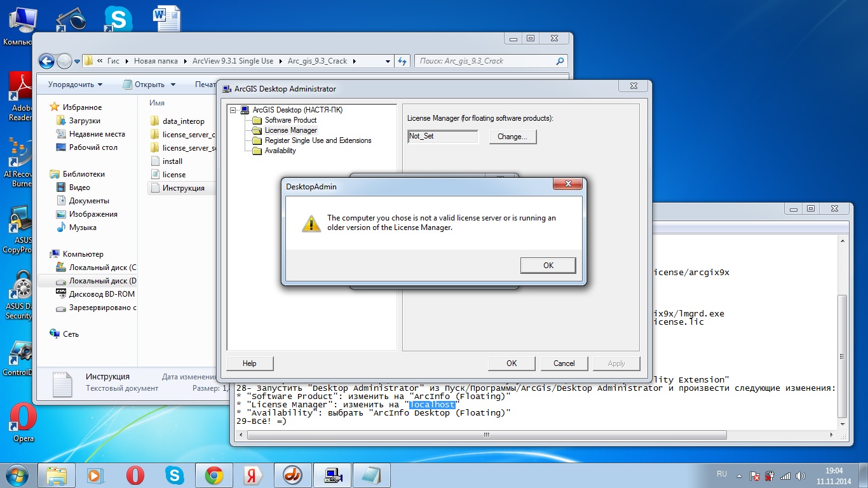
Task: Click the Explorer search box
Action: pos(491,61)
